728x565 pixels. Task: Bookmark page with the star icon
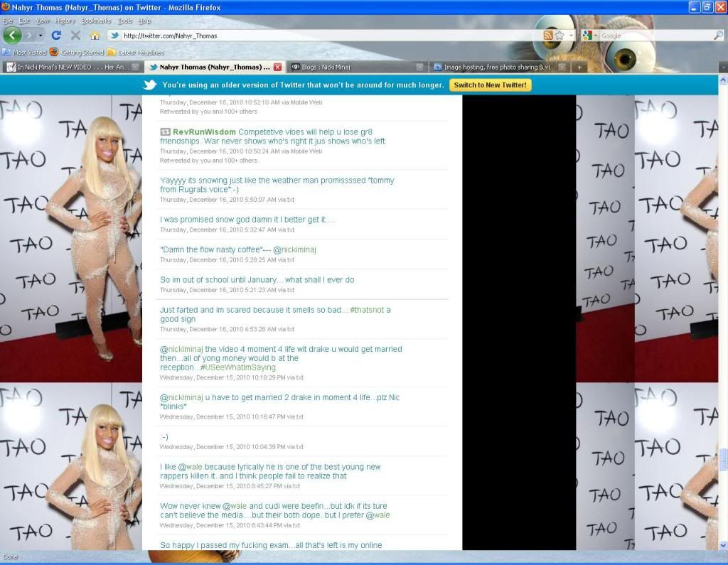[x=560, y=36]
